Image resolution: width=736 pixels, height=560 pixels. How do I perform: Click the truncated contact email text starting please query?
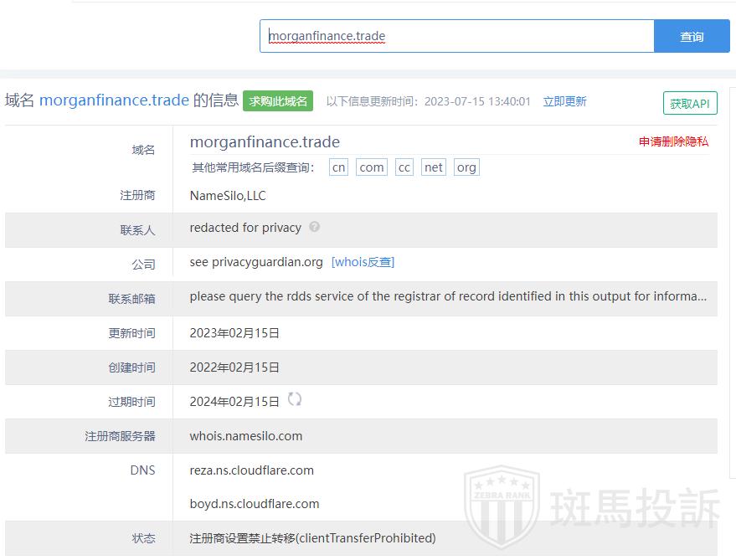(x=448, y=296)
